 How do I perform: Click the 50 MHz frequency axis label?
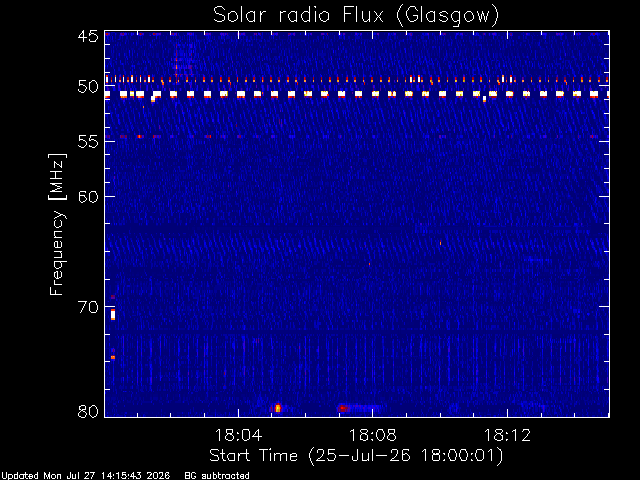(88, 87)
